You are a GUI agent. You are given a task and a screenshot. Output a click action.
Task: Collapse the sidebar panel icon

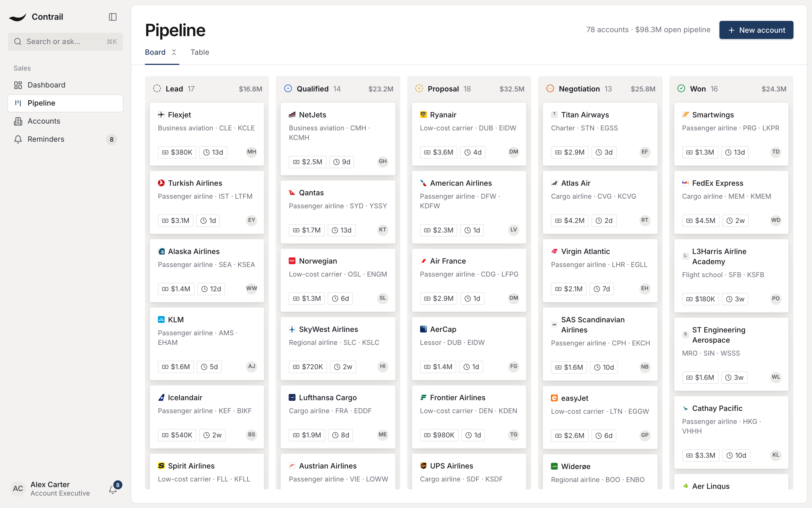tap(113, 17)
